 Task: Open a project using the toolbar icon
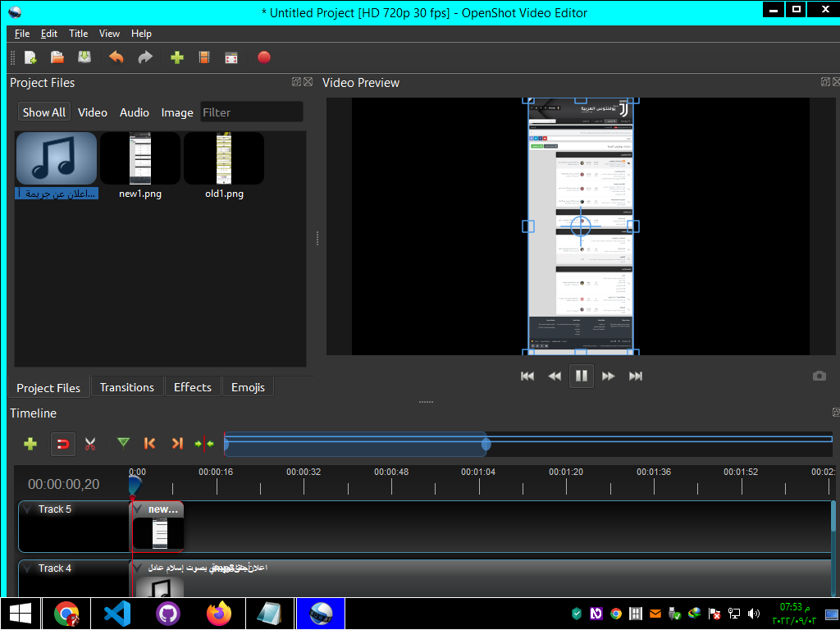(x=57, y=57)
